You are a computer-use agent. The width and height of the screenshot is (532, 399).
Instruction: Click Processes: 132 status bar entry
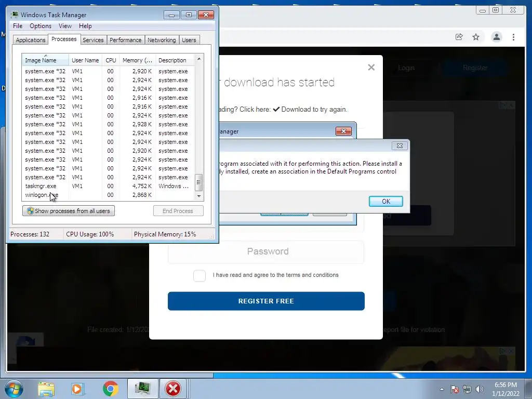(30, 234)
